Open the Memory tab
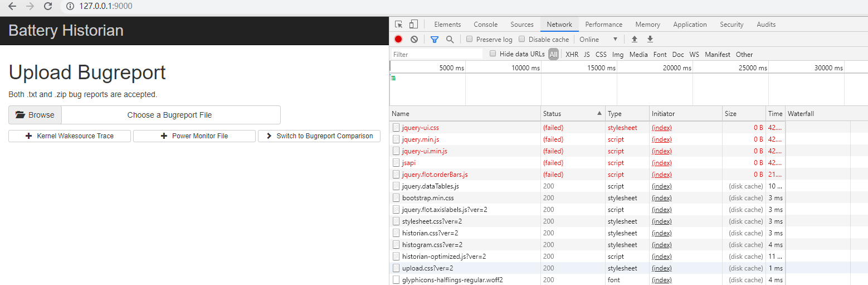This screenshot has width=868, height=285. click(x=648, y=25)
